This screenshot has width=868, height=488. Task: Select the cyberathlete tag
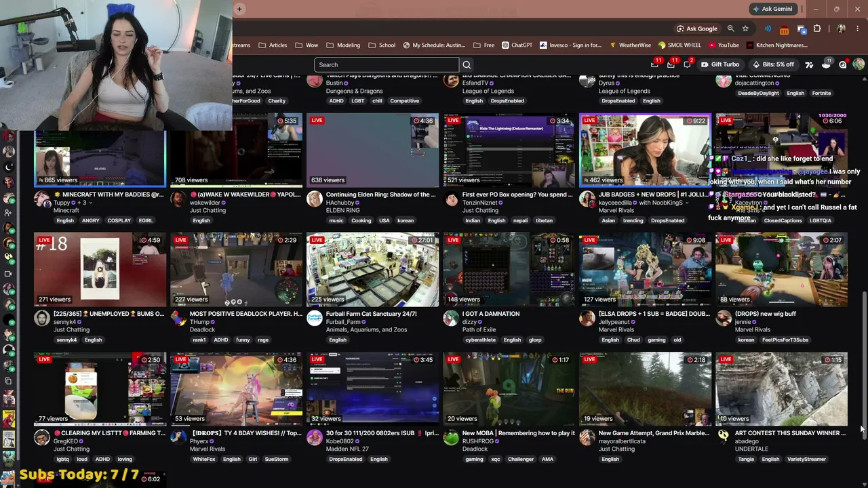pos(480,340)
